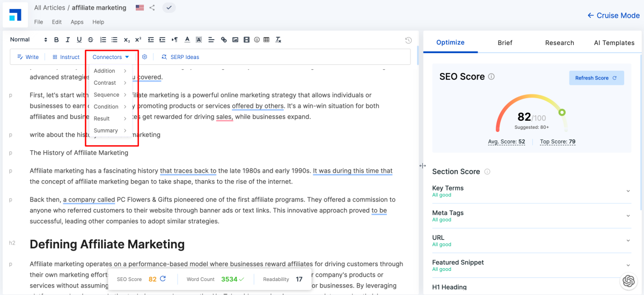Expand the Meta Tags section
644x295 pixels.
click(628, 216)
